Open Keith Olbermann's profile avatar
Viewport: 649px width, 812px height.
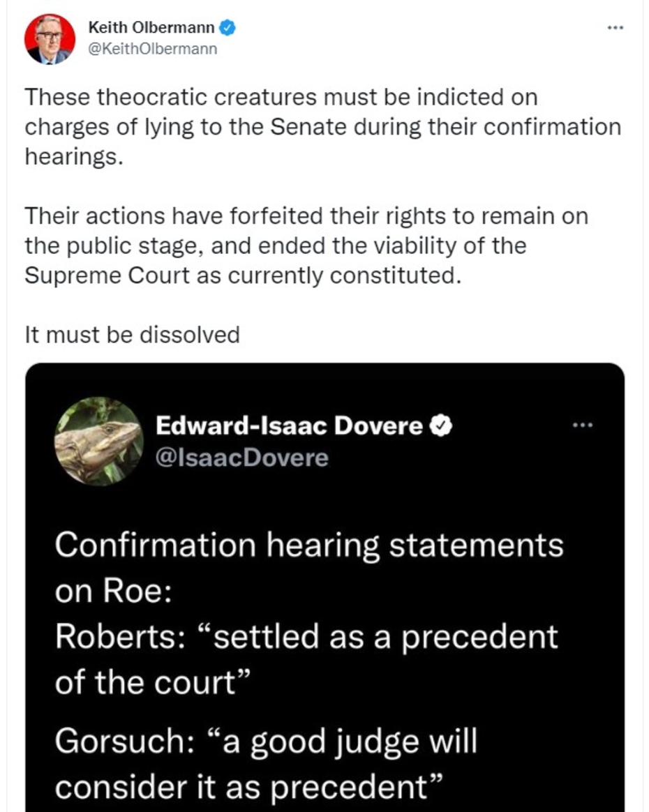click(50, 38)
